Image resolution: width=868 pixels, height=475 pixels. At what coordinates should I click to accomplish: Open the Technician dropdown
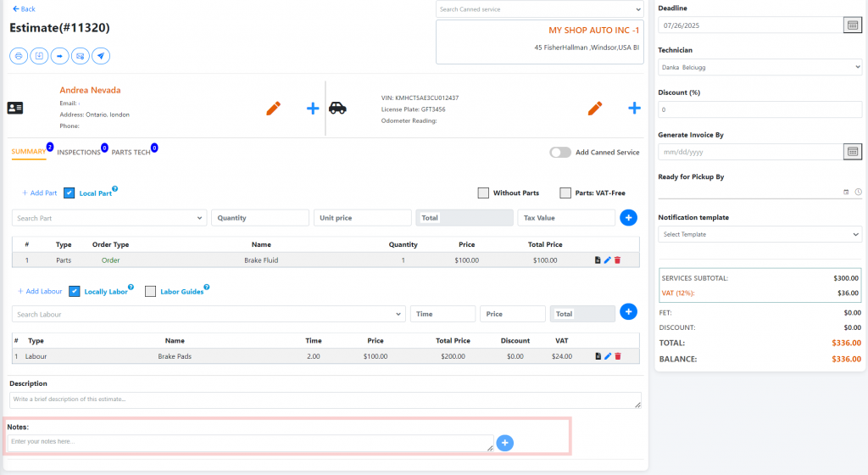click(759, 67)
